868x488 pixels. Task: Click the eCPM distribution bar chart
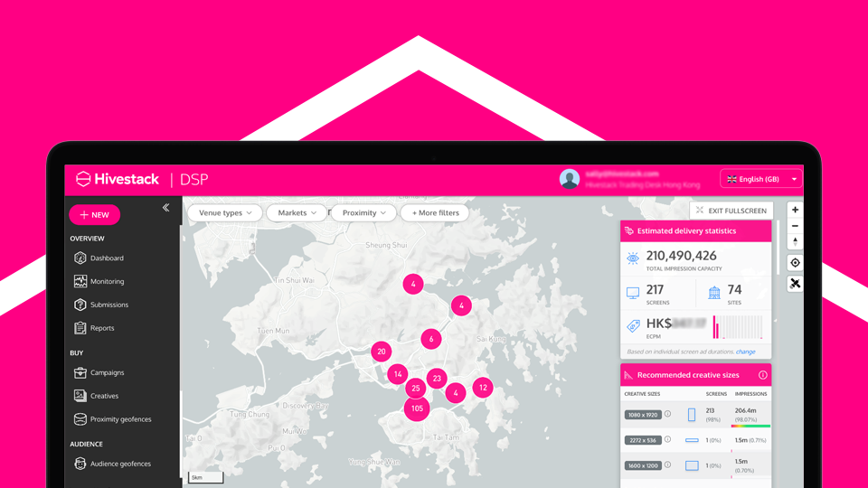click(738, 326)
